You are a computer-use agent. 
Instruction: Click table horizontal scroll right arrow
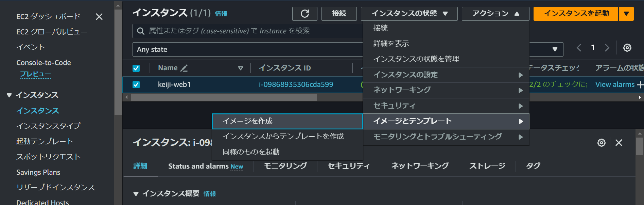[640, 97]
